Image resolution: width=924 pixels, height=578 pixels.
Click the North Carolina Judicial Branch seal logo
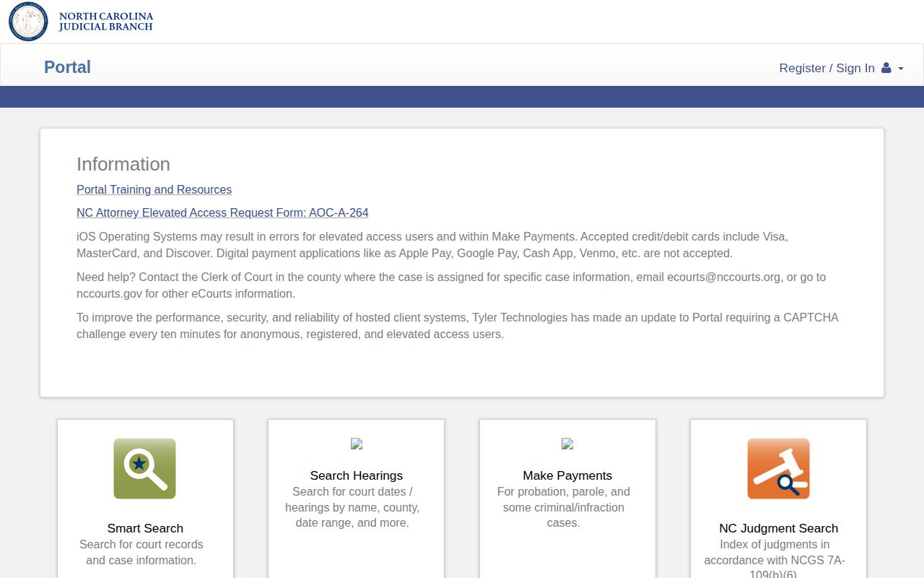pyautogui.click(x=28, y=21)
